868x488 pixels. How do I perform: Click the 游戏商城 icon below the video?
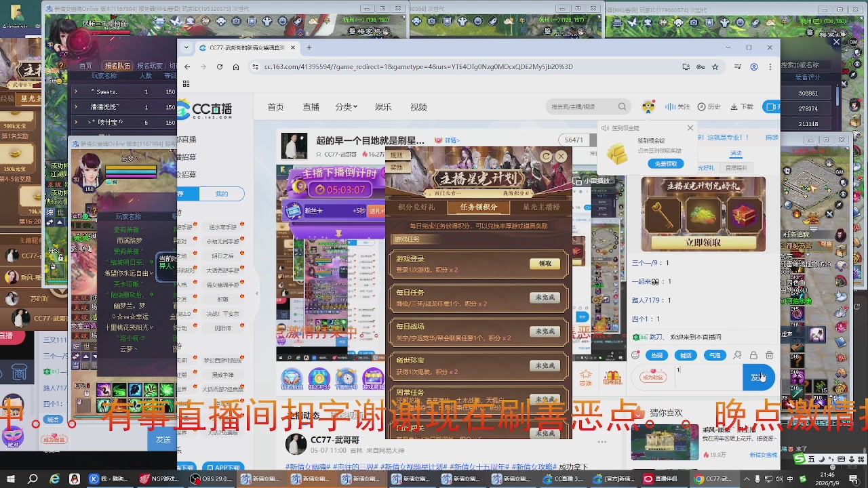(373, 379)
